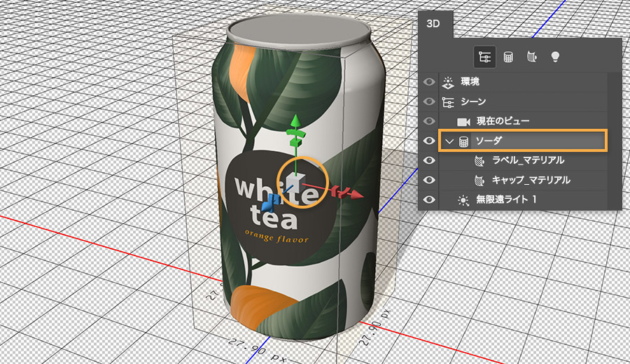
Task: Click the center cube of 3D gizmo
Action: click(x=295, y=184)
